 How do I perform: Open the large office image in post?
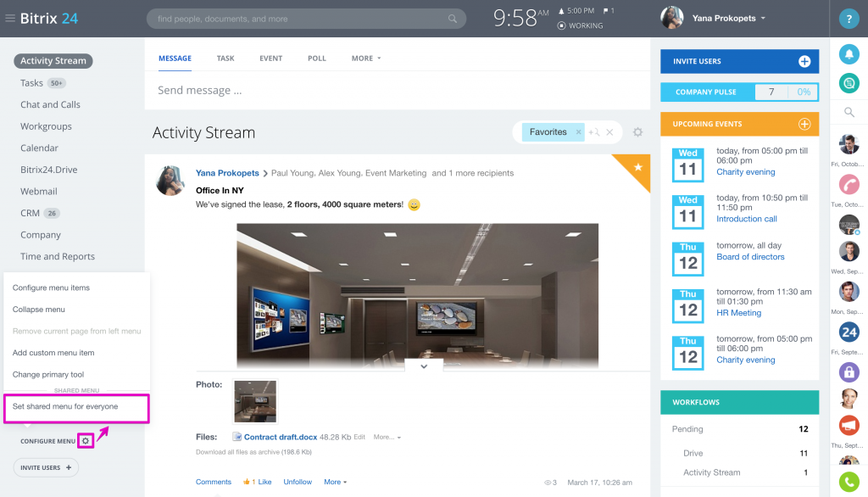point(417,296)
